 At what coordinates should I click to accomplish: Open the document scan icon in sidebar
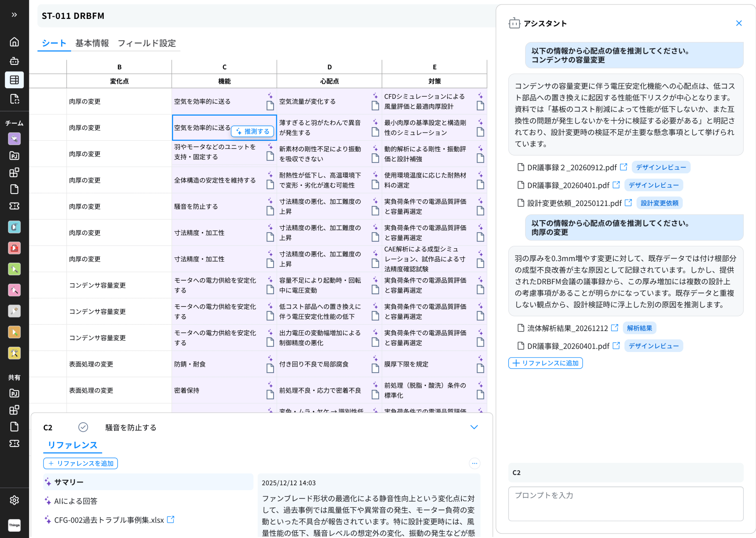point(14,99)
